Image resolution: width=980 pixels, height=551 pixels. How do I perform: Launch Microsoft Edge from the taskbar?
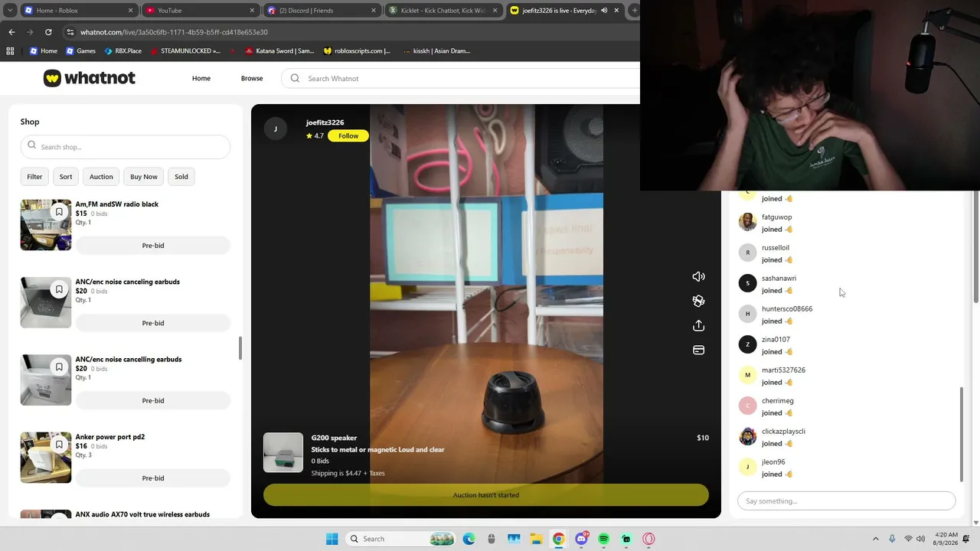pyautogui.click(x=469, y=539)
